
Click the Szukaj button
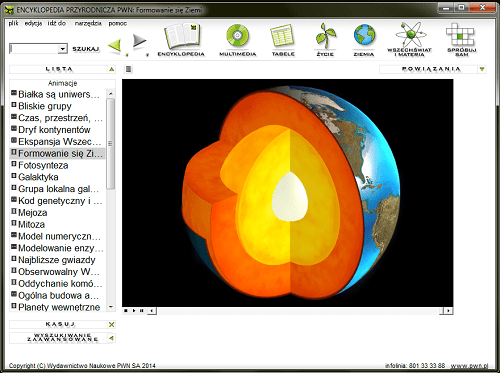(86, 49)
